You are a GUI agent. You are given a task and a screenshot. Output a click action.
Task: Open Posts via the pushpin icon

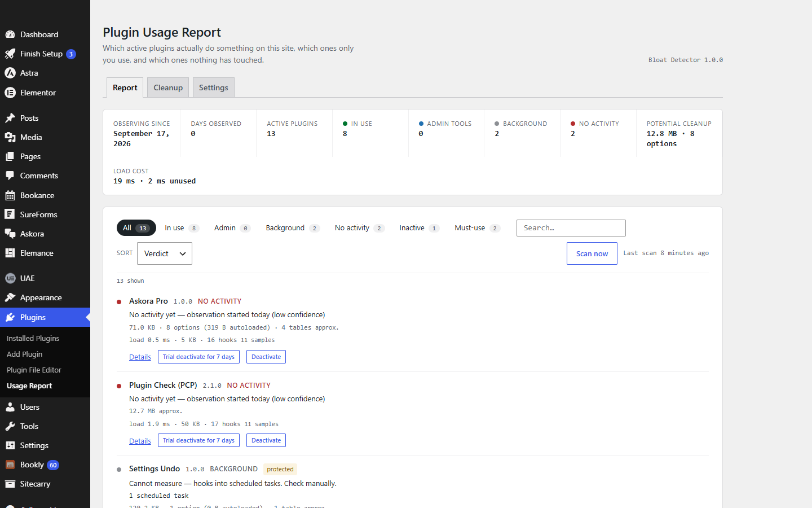tap(10, 118)
